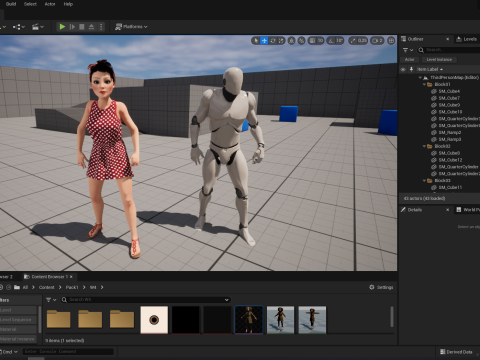Click the Content Browser search assets field
Screen dimensions: 480x360
coord(146,300)
